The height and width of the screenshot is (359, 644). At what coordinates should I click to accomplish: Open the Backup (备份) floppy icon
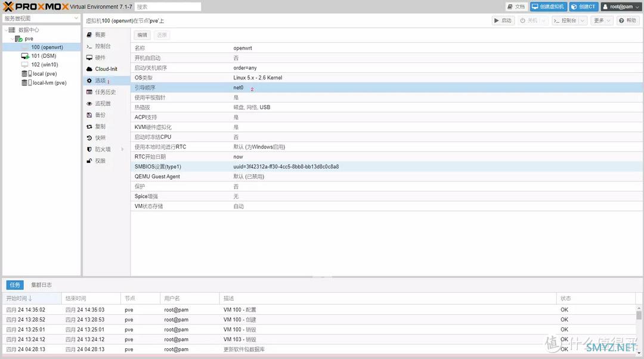pos(89,115)
